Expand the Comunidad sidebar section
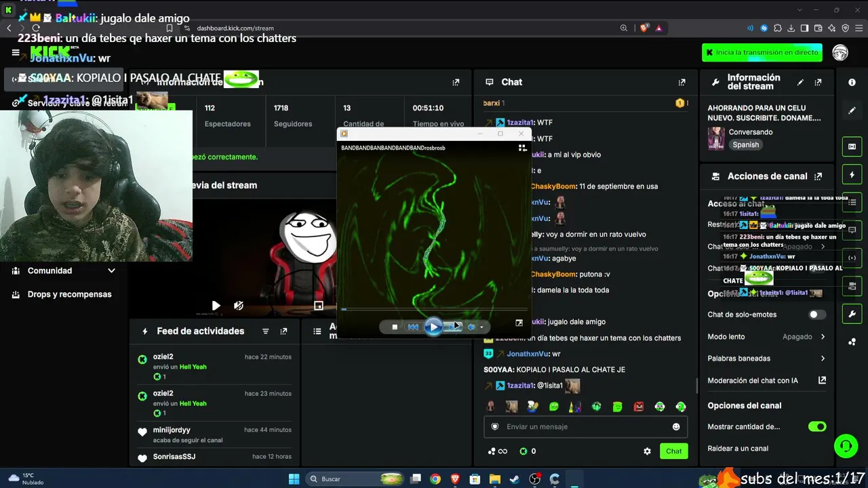Image resolution: width=868 pixels, height=488 pixels. coord(64,270)
